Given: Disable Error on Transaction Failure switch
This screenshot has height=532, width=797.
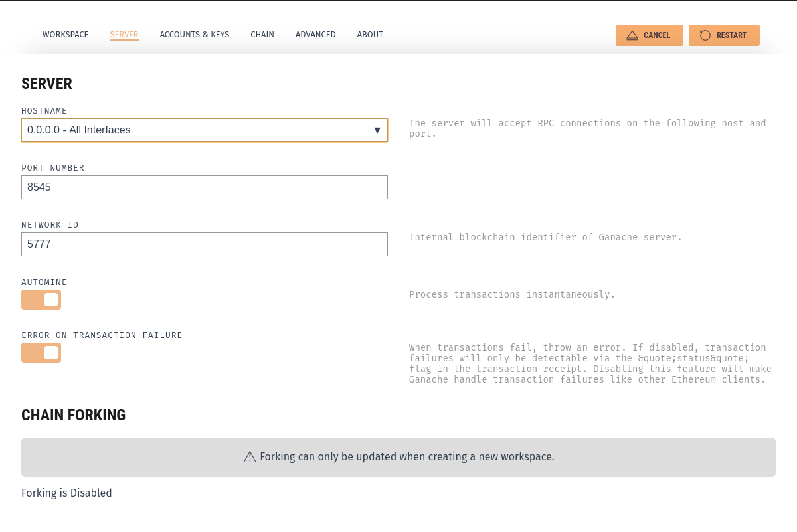Looking at the screenshot, I should (x=41, y=353).
